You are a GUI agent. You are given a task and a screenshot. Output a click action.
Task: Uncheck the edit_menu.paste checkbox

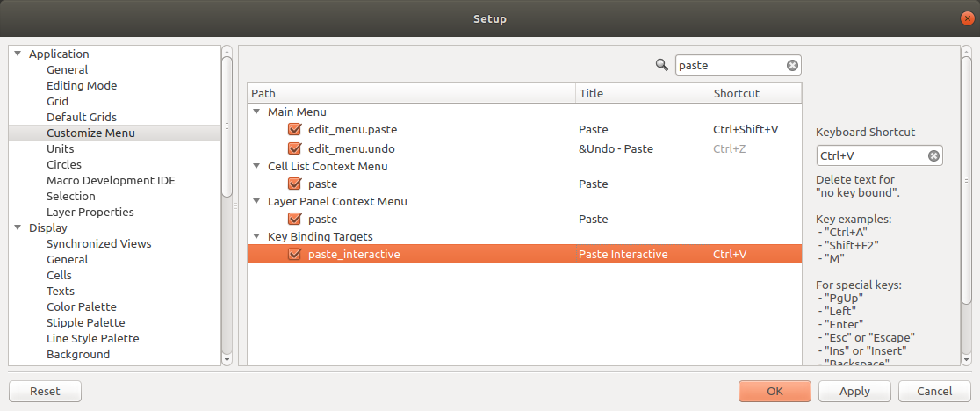(x=295, y=129)
